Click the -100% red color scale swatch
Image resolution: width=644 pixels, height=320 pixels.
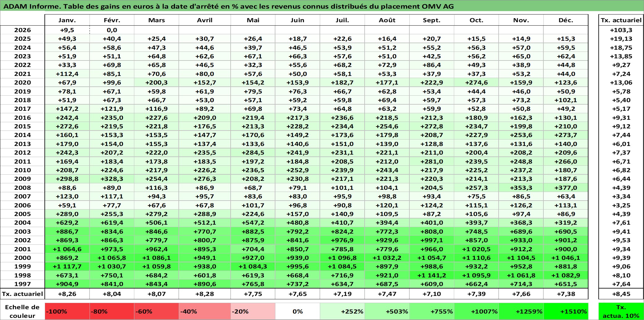[x=67, y=311]
